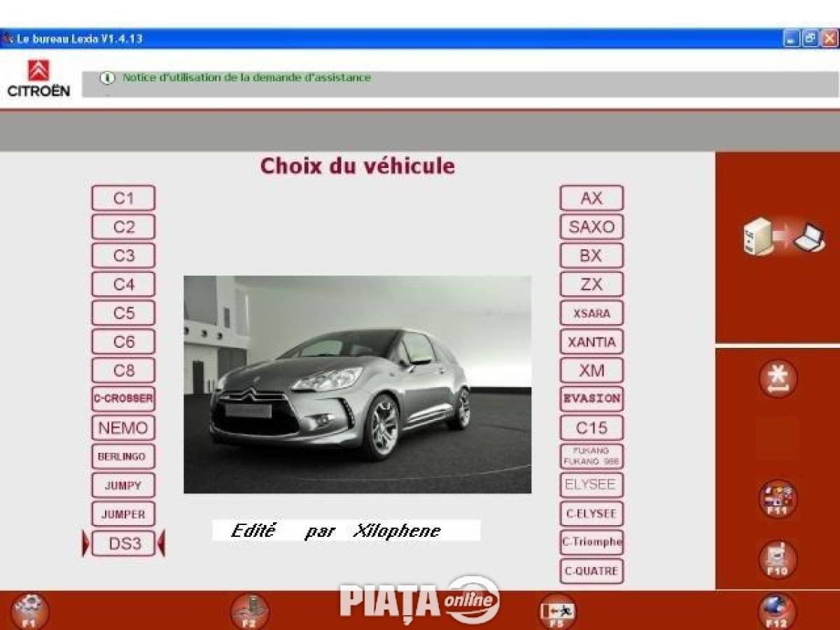Pick the C3 vehicle
The width and height of the screenshot is (840, 630).
[x=123, y=255]
